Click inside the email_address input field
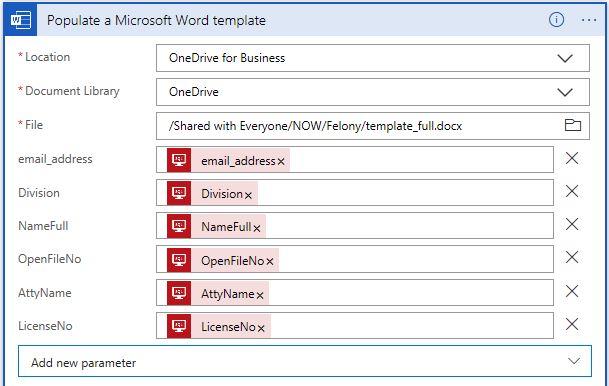 point(355,160)
